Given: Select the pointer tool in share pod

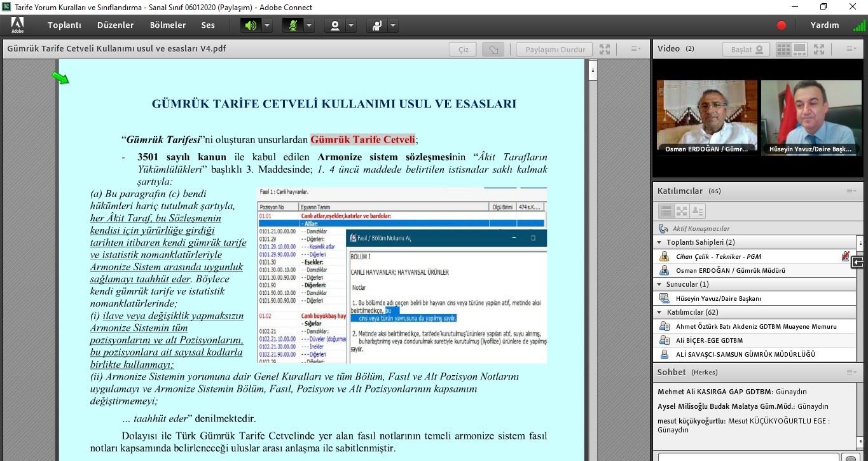Looking at the screenshot, I should 493,50.
